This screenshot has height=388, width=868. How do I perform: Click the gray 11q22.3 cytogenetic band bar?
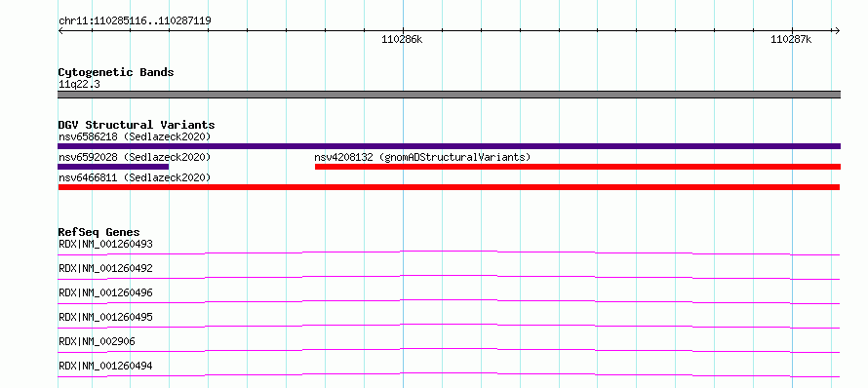coord(449,95)
